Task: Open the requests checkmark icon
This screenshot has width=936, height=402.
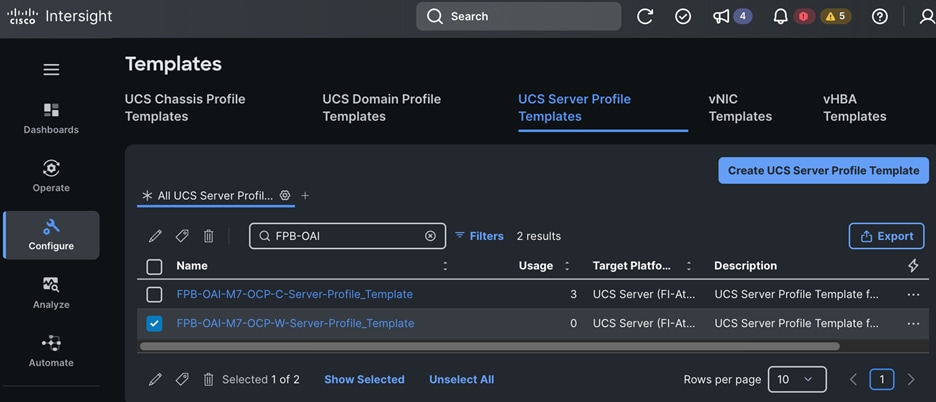Action: 683,17
